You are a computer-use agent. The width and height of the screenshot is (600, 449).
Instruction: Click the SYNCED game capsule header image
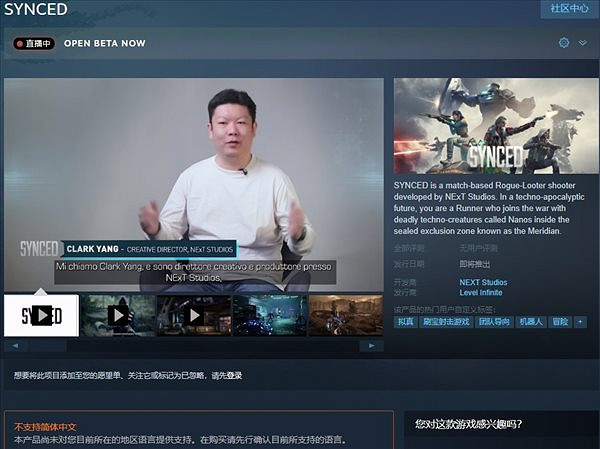click(497, 126)
